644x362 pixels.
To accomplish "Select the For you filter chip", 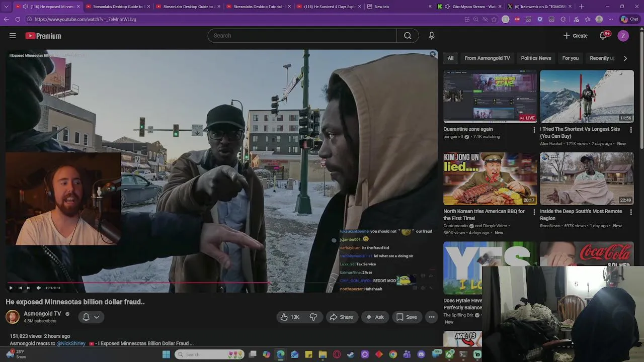I will point(570,58).
